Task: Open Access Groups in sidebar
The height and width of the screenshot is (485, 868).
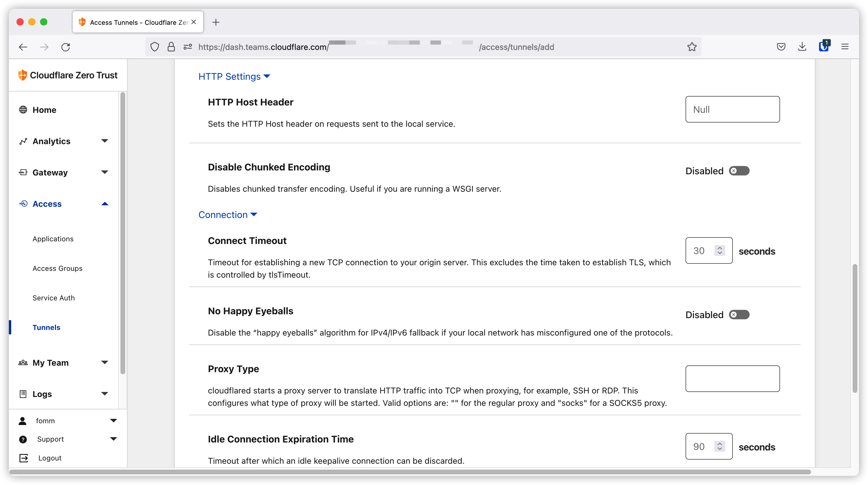Action: pyautogui.click(x=57, y=268)
